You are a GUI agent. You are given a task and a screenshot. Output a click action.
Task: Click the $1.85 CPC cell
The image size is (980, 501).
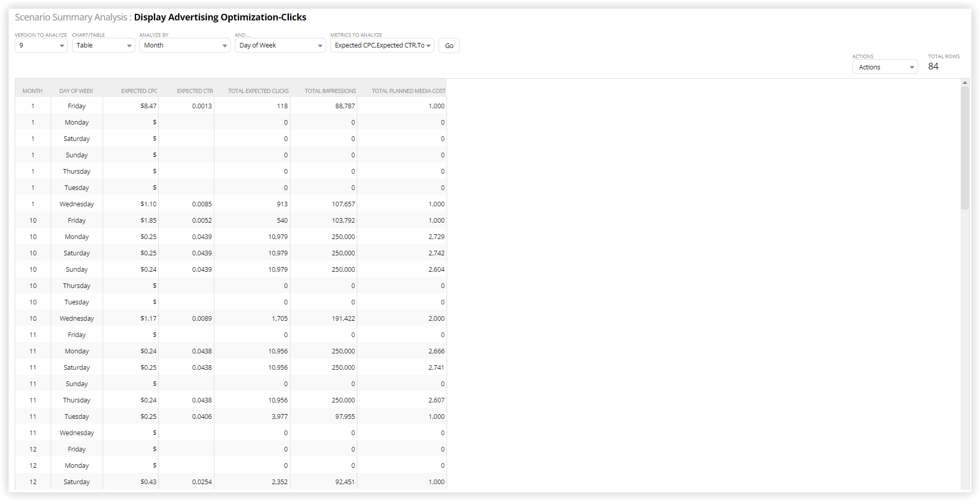pos(131,221)
